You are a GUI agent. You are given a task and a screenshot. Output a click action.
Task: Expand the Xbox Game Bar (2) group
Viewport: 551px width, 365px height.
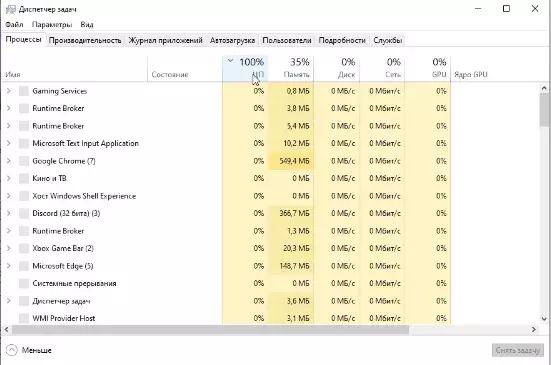click(x=9, y=248)
